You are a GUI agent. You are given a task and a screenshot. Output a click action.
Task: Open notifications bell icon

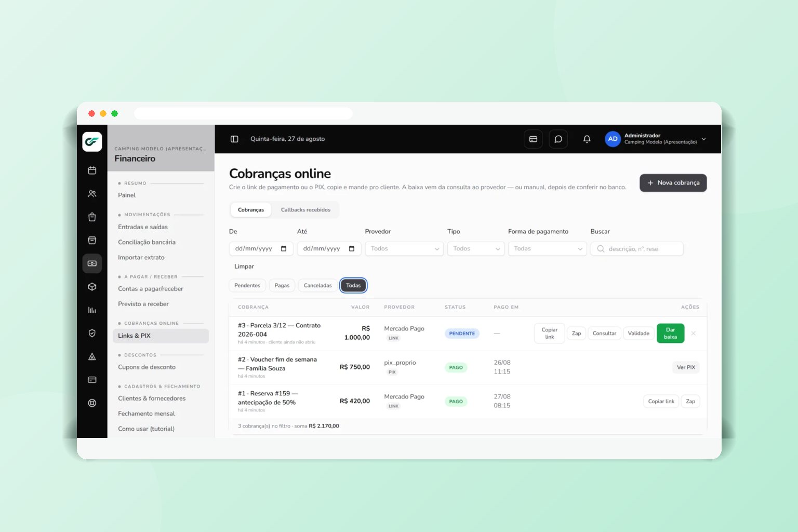pos(587,139)
